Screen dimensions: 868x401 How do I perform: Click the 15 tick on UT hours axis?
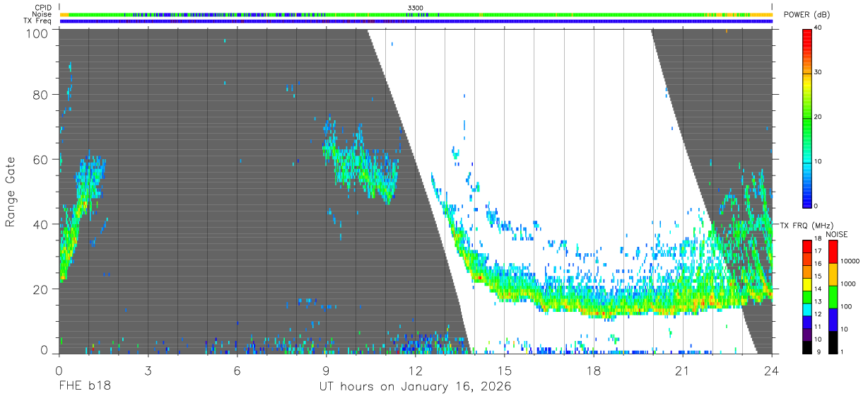(x=504, y=370)
